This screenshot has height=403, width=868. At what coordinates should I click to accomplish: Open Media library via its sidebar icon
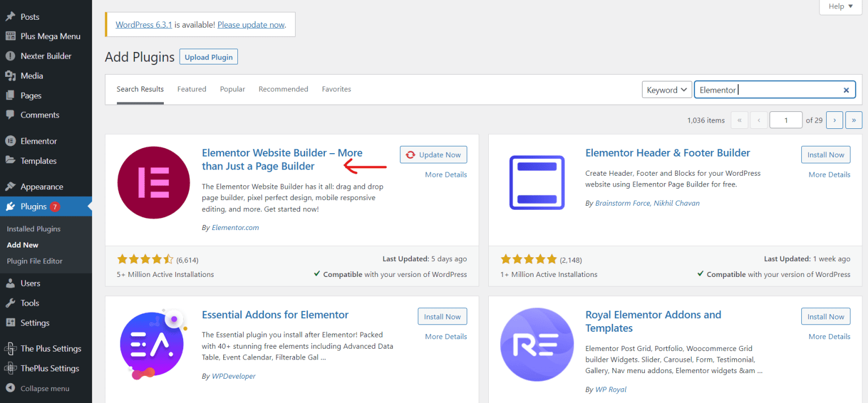pos(11,75)
